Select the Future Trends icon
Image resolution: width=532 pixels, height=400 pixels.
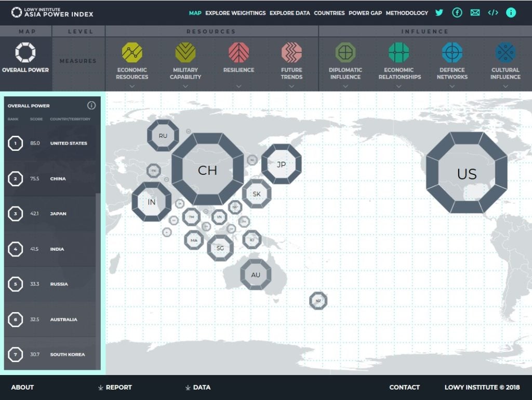[291, 53]
